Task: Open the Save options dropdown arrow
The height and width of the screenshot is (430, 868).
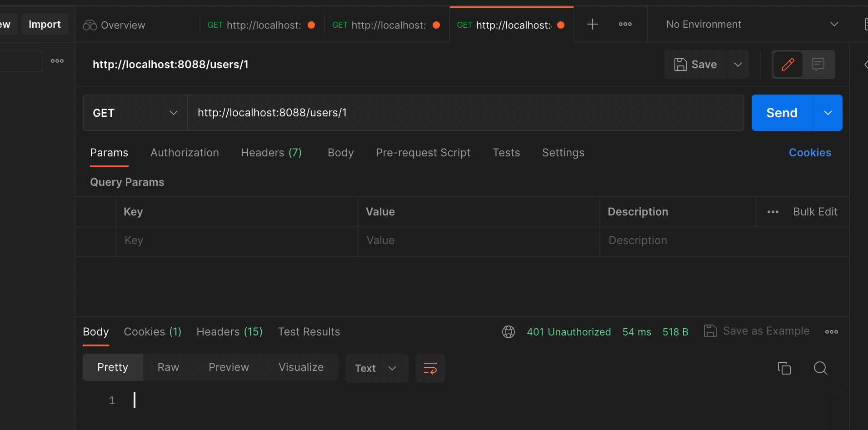Action: click(738, 65)
